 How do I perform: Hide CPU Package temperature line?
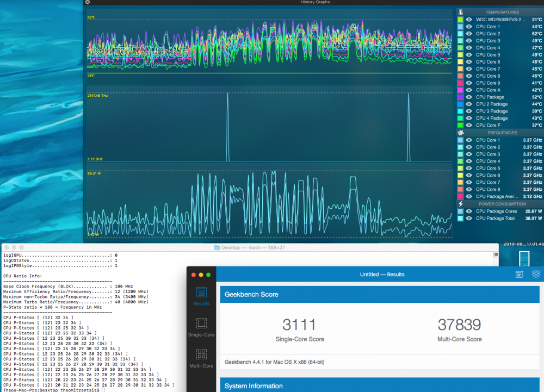(x=469, y=97)
